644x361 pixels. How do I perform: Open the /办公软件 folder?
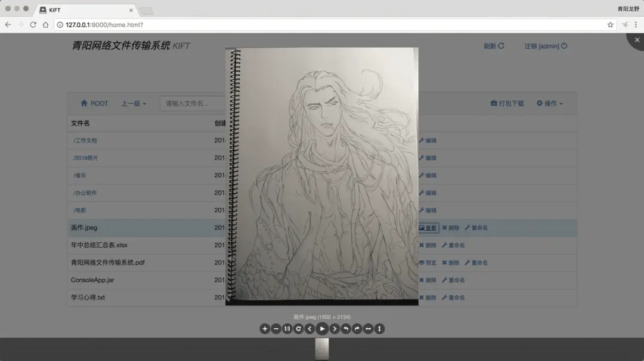(85, 193)
